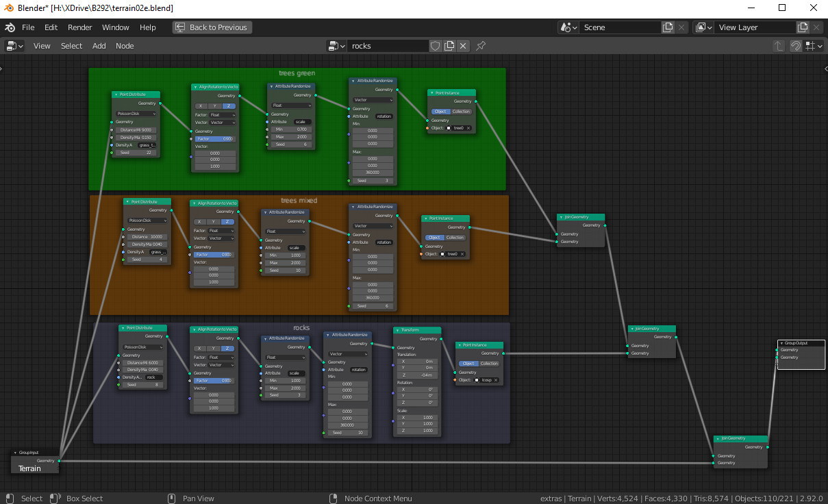Duplicate the rocks node tree
The image size is (828, 504).
click(449, 46)
